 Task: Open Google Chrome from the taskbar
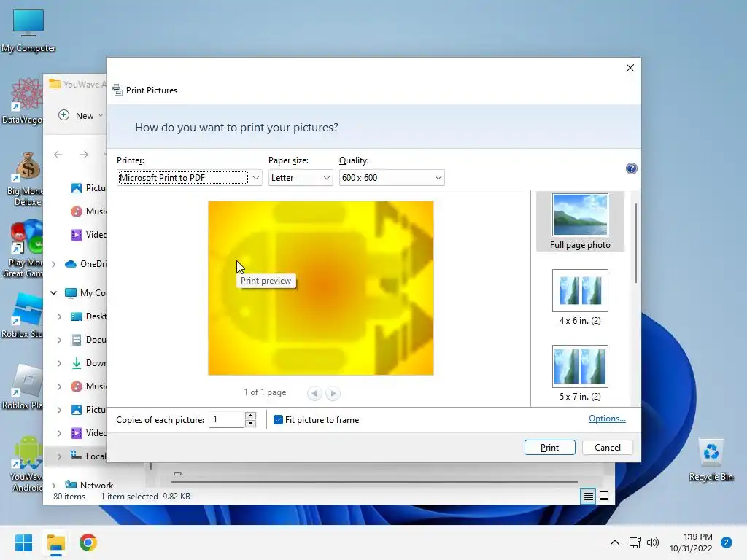tap(88, 542)
